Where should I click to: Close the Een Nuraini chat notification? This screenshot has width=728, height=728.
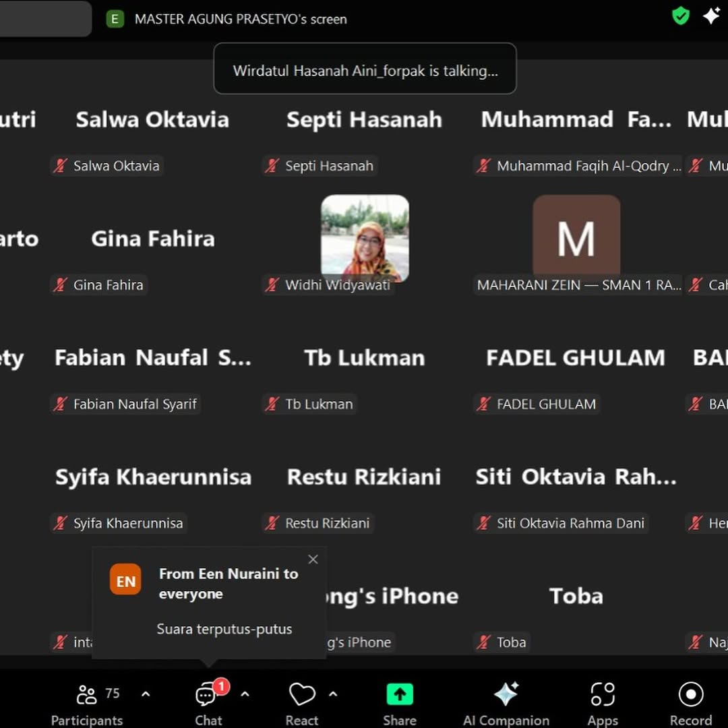[x=313, y=559]
